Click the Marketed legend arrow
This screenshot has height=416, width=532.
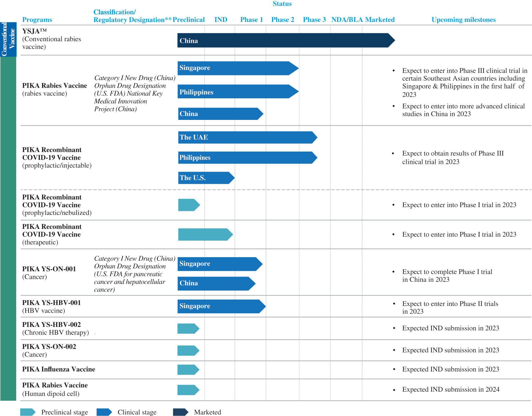pos(181,412)
